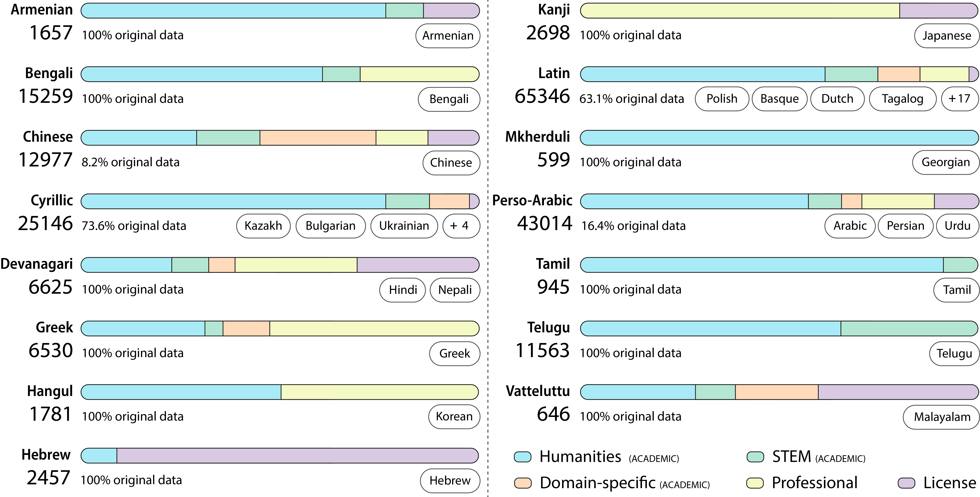Click the Humanities legend color swatch
The width and height of the screenshot is (980, 497).
[522, 457]
